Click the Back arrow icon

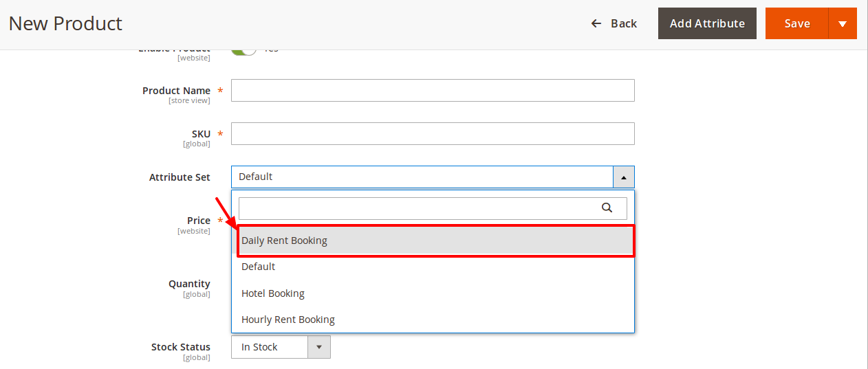596,23
